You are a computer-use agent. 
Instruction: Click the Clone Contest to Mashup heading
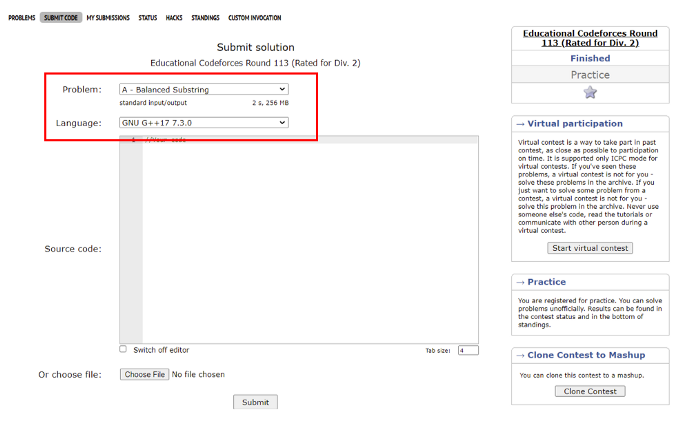(x=586, y=355)
